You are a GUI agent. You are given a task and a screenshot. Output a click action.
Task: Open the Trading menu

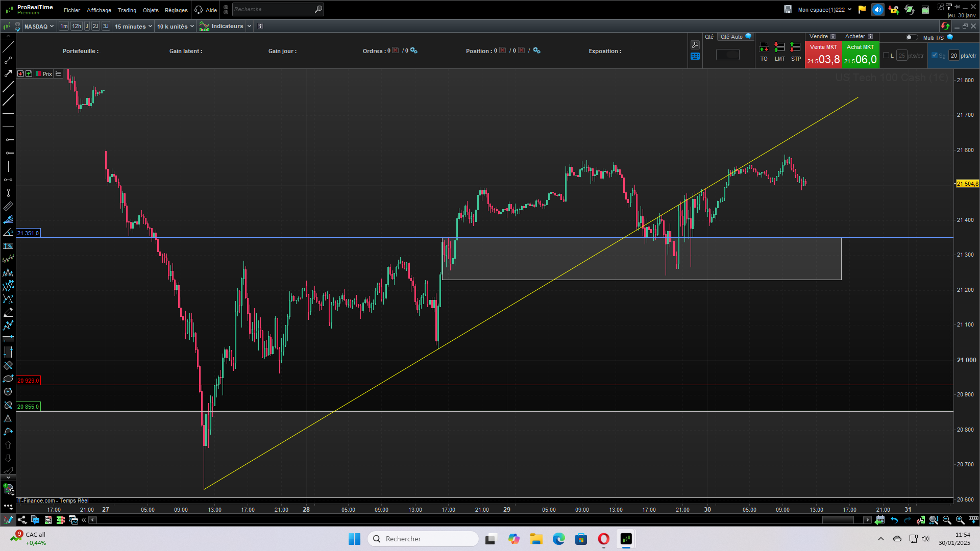pyautogui.click(x=127, y=10)
